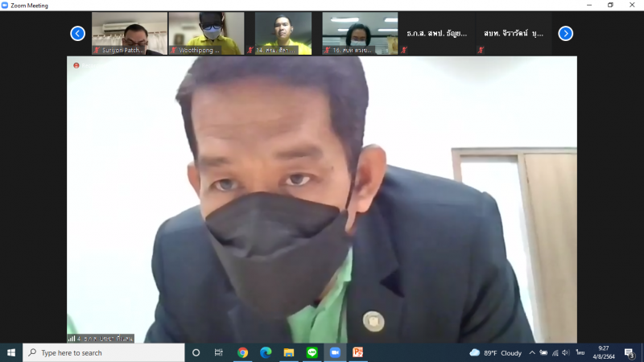Select สบท. จิราวัฒน์ participant tile
Viewport: 644px width, 362px height.
tap(514, 33)
